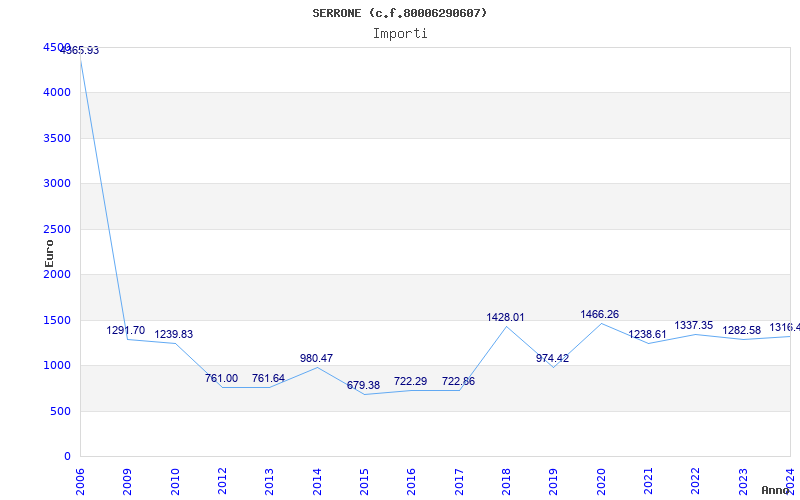This screenshot has height=500, width=800.
Task: Select the 1291.70 data label
Action: coord(126,330)
